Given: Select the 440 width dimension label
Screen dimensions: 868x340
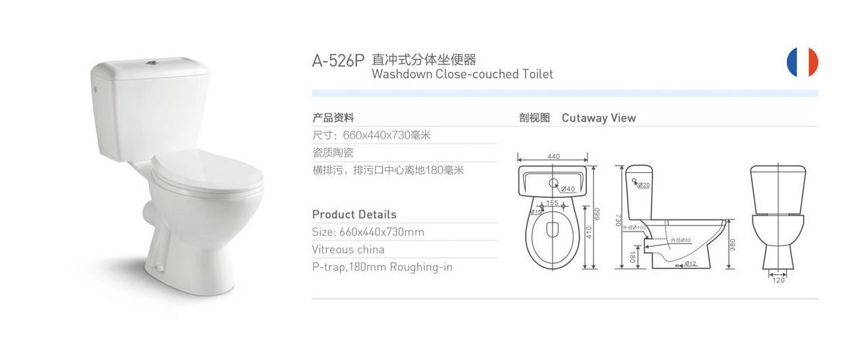Looking at the screenshot, I should (x=553, y=157).
